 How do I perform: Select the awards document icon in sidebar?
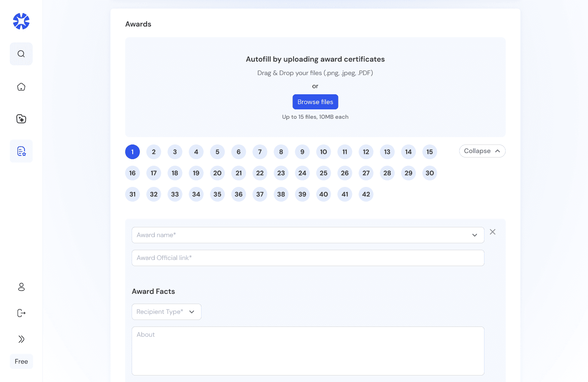pyautogui.click(x=21, y=151)
